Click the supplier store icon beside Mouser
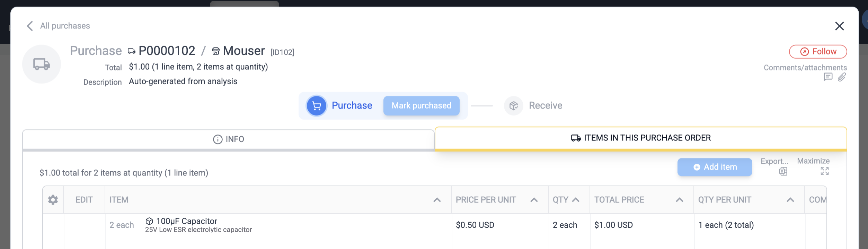 coord(215,51)
